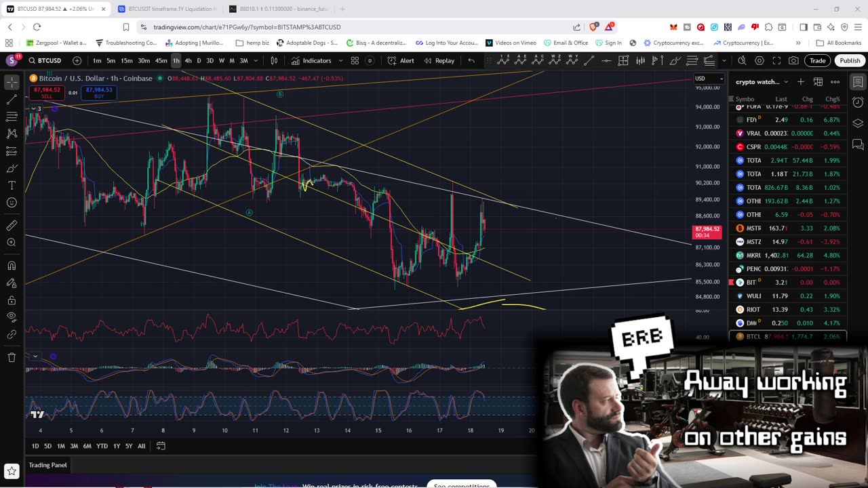Expand favorite indicators dropdown arrow
The image size is (868, 488).
click(x=340, y=60)
